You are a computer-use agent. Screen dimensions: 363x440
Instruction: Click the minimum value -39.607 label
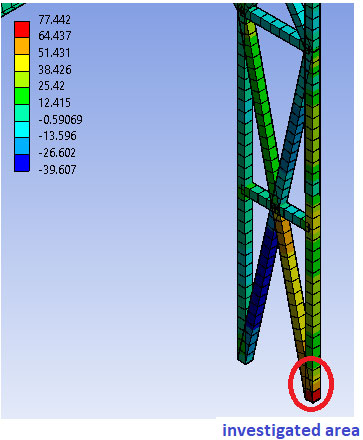(x=57, y=170)
